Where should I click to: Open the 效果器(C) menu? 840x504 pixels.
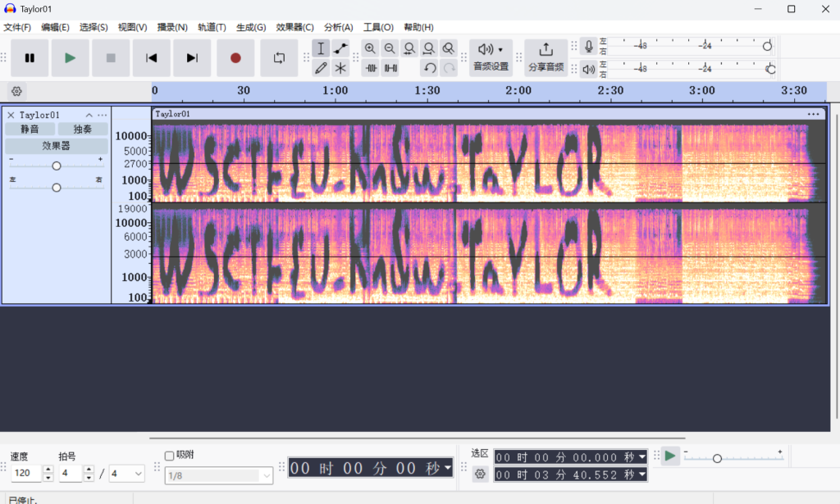pos(294,27)
